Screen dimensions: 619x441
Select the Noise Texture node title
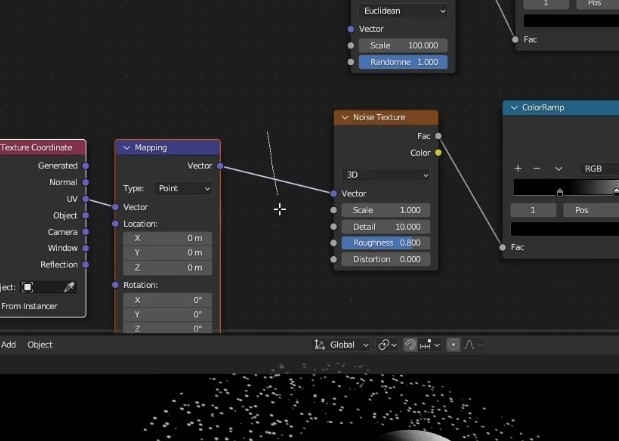[379, 118]
